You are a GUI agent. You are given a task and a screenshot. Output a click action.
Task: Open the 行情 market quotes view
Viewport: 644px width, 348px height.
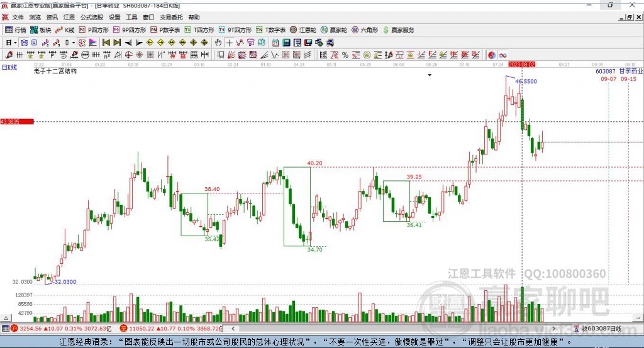click(15, 30)
